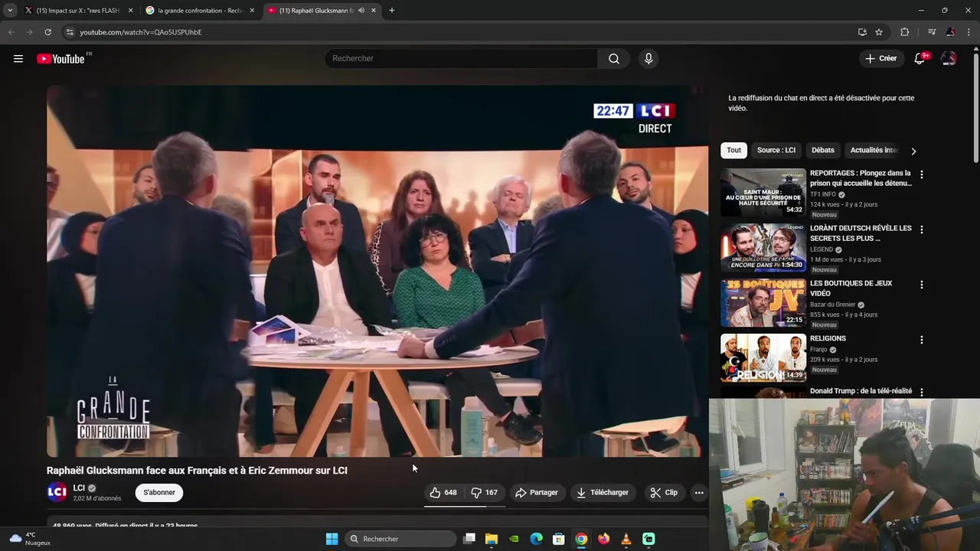Screen dimensions: 980x551
Task: Open a new browser tab
Action: point(392,11)
